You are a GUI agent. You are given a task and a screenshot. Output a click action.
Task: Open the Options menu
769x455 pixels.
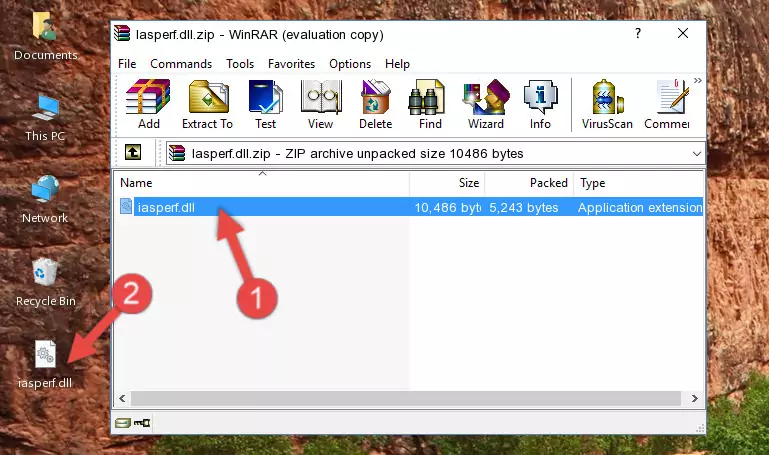click(x=350, y=64)
